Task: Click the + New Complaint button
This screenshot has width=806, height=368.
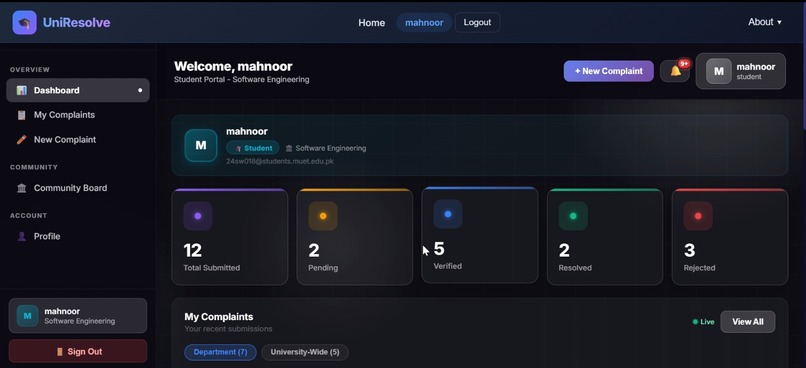Action: pyautogui.click(x=609, y=71)
